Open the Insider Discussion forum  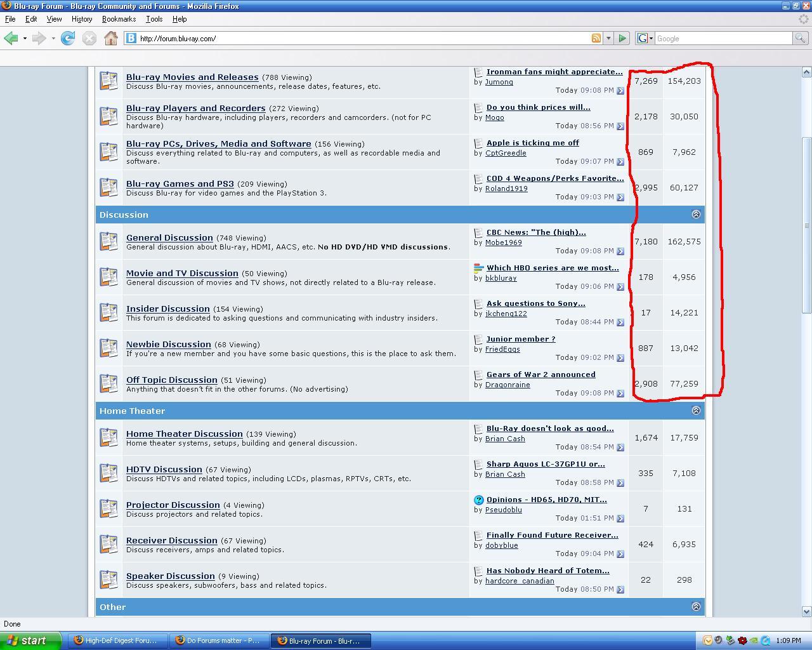(x=168, y=309)
